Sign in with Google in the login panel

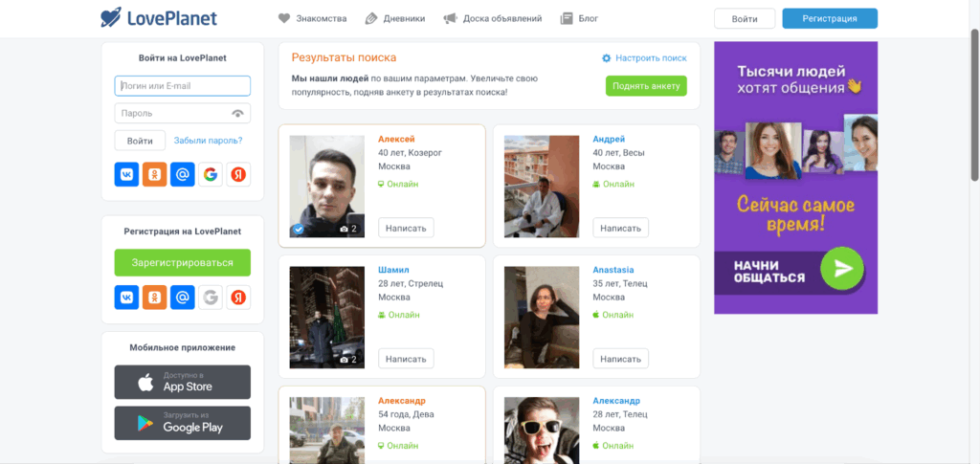pyautogui.click(x=211, y=175)
